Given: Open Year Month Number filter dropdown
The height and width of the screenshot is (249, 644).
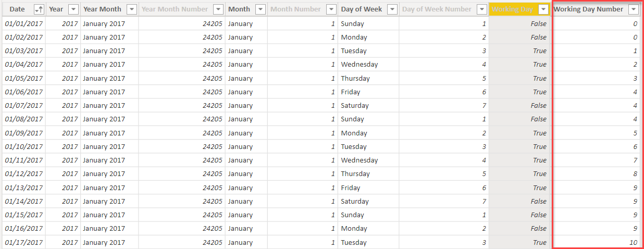Looking at the screenshot, I should (218, 9).
